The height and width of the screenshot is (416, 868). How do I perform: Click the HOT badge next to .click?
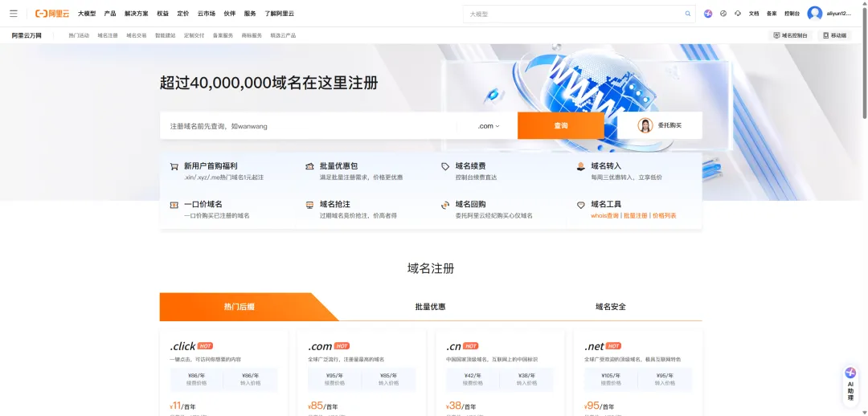click(x=206, y=346)
